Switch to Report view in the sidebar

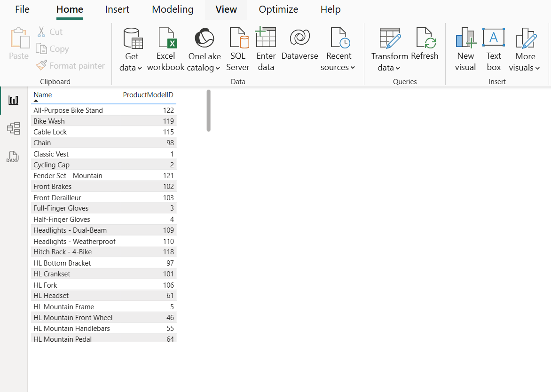(x=13, y=100)
